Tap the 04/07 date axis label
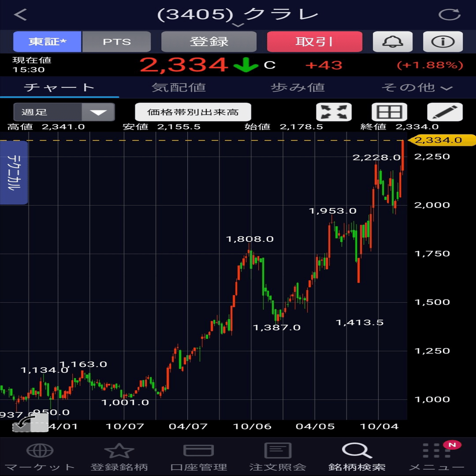 (x=188, y=427)
